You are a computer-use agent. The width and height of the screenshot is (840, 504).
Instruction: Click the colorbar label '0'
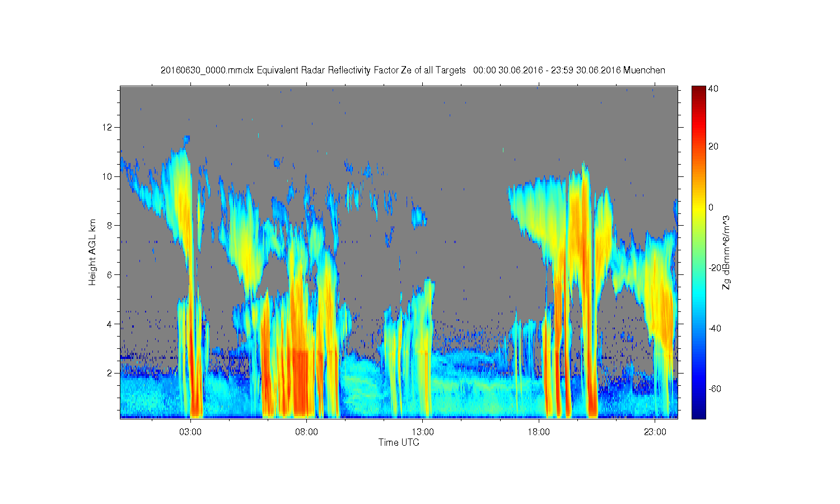[711, 207]
